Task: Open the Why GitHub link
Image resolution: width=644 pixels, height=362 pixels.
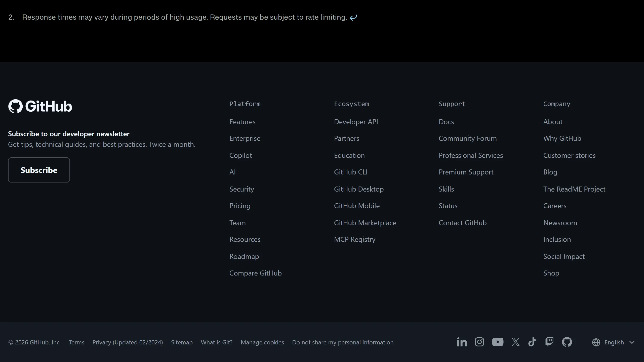Action: pos(562,138)
